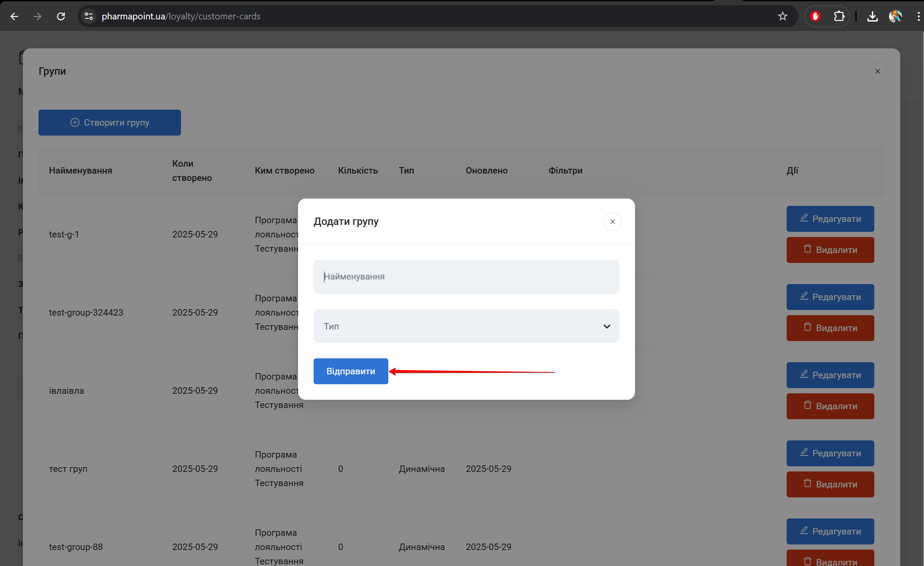This screenshot has height=566, width=924.
Task: Click the Тип dropdown chevron arrow
Action: pos(606,326)
